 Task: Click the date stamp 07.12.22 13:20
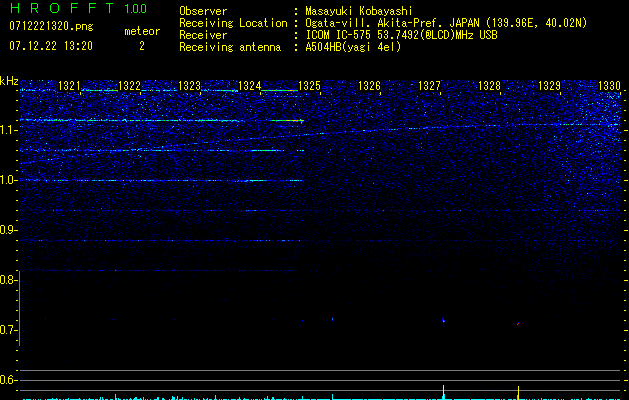(x=51, y=46)
